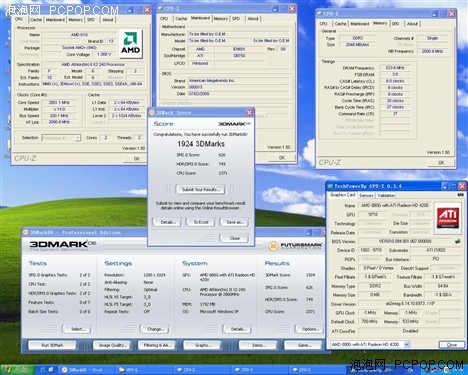Click the 3DMark06 Professional Edition title bar icon
Viewport: 468px width, 375px height.
(x=26, y=232)
